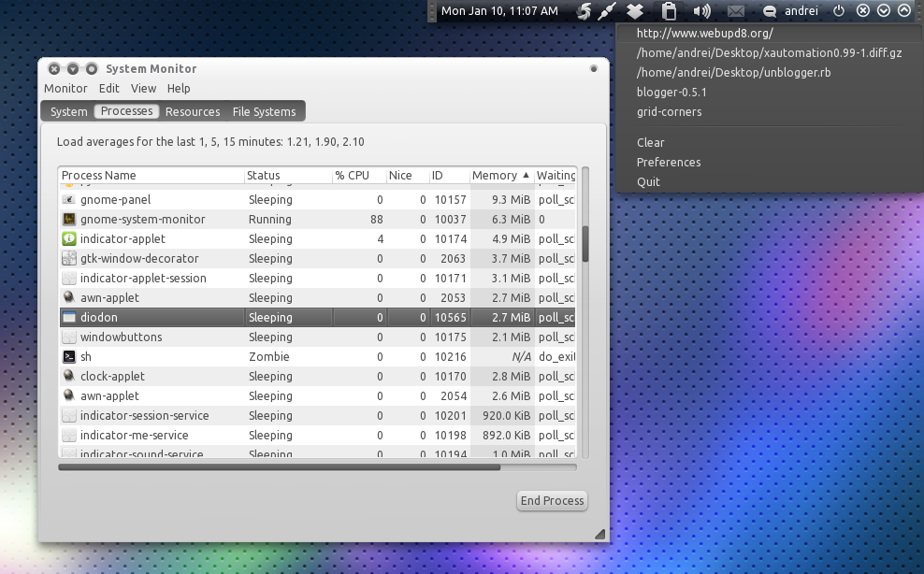Click the green indicator-applet icon in process list
This screenshot has height=574, width=924.
(69, 238)
